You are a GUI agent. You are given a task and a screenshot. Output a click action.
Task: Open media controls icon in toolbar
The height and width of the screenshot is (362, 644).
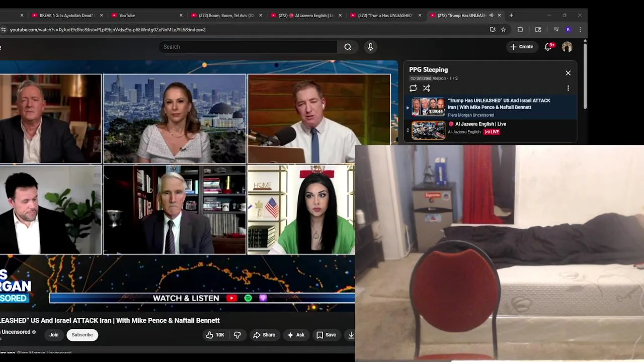(556, 30)
